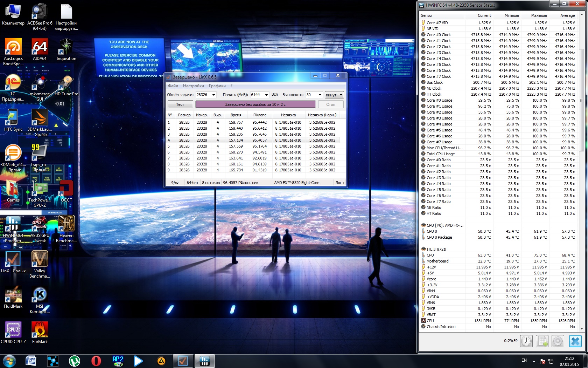
Task: Expand the Объём задачи dropdown
Action: 213,95
